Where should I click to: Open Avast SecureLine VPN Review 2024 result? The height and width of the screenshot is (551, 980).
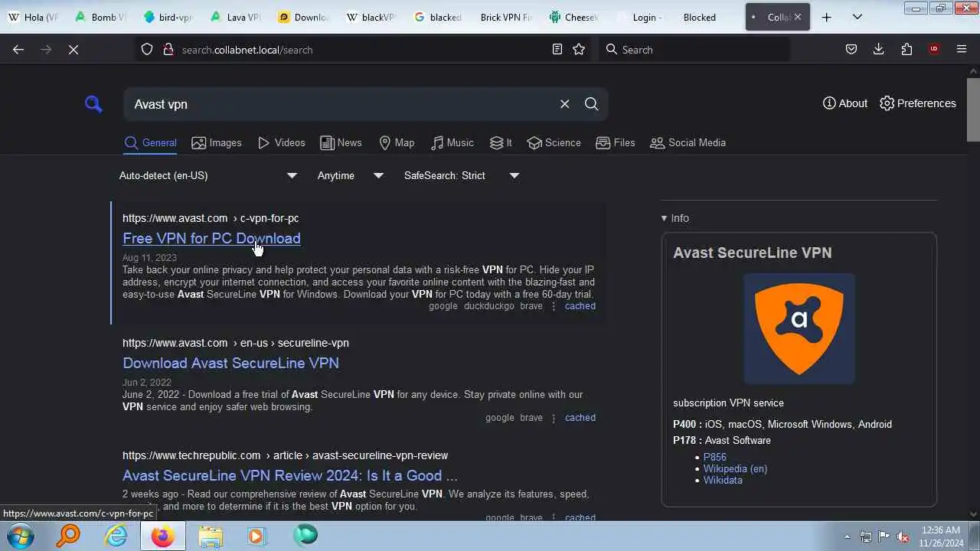coord(289,475)
